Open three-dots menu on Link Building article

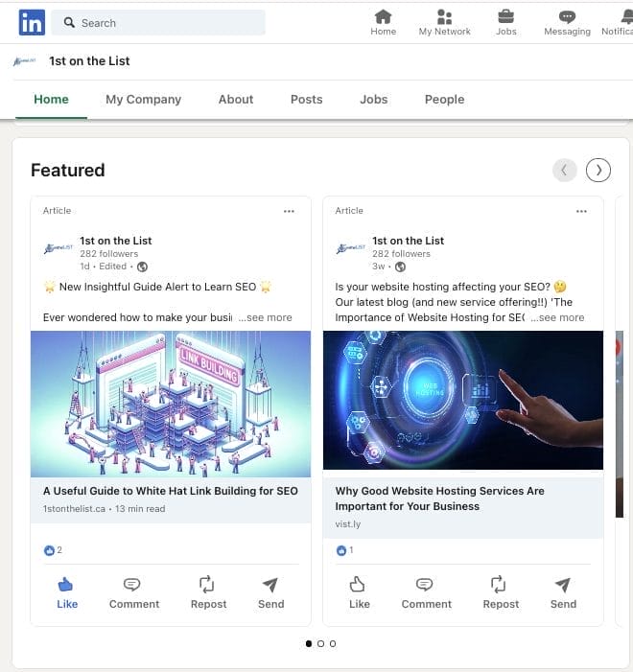[x=289, y=211]
